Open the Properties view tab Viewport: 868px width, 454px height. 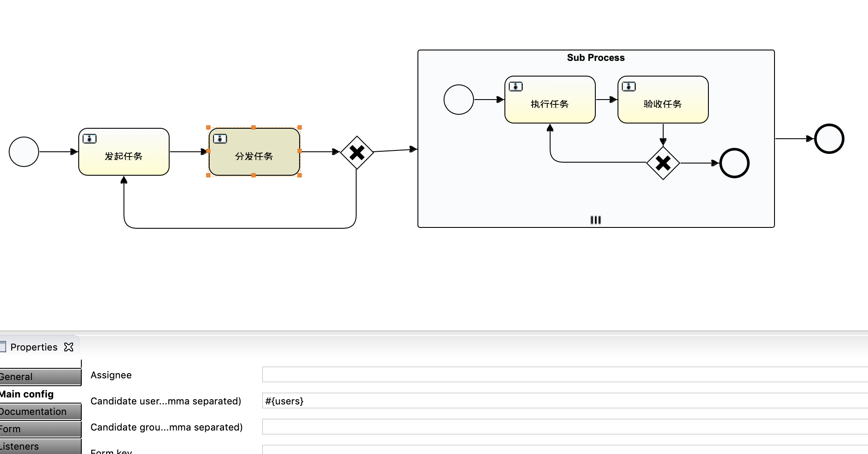tap(34, 347)
